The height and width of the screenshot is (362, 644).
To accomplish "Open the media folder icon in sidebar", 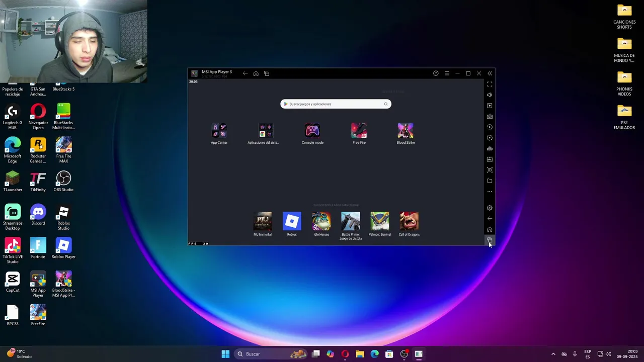I will (490, 181).
